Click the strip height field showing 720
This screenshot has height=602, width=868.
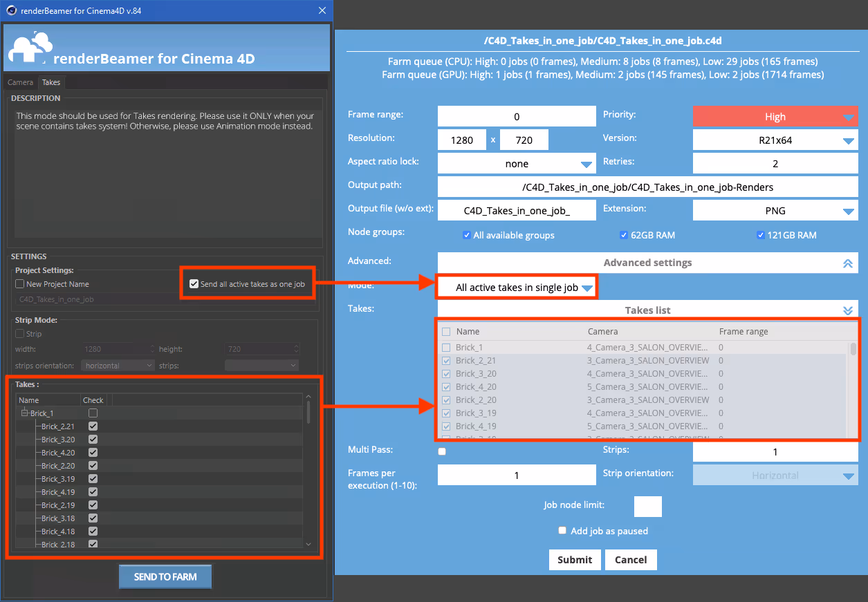click(262, 349)
